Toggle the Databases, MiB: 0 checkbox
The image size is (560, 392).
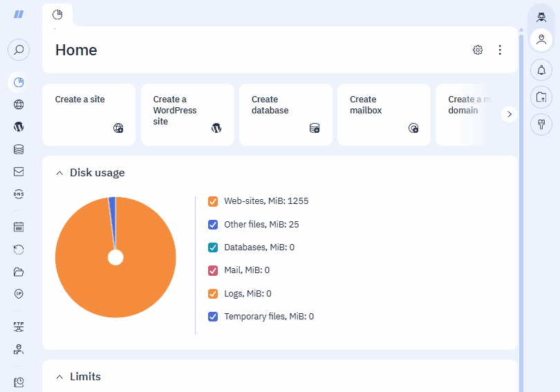click(x=213, y=248)
